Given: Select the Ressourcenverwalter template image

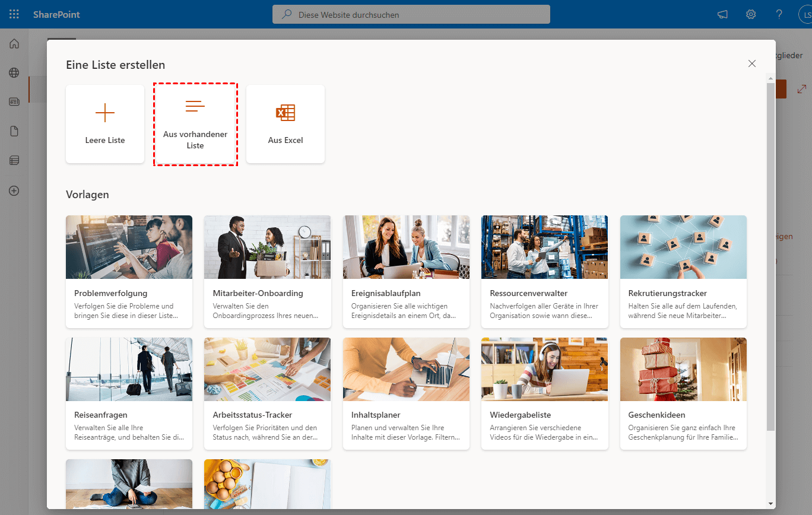Looking at the screenshot, I should point(545,247).
